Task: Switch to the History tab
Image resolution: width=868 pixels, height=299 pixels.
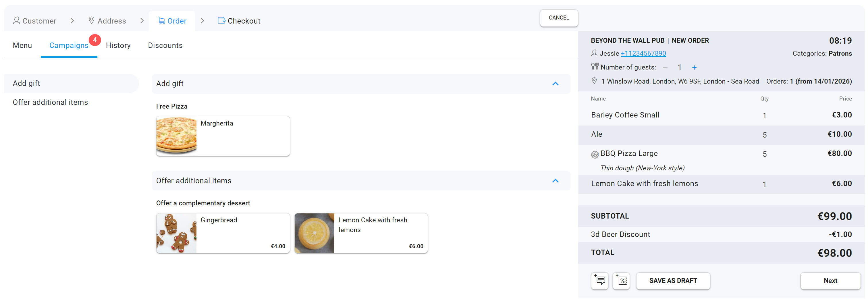Action: tap(118, 45)
